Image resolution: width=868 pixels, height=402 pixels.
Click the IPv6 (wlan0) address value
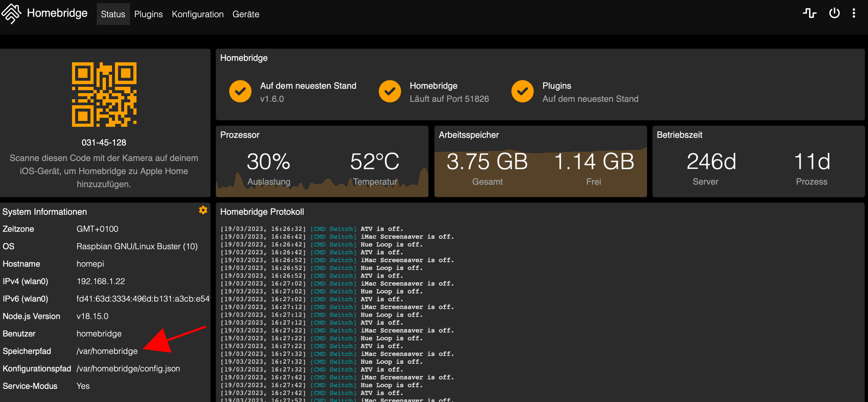coord(143,299)
